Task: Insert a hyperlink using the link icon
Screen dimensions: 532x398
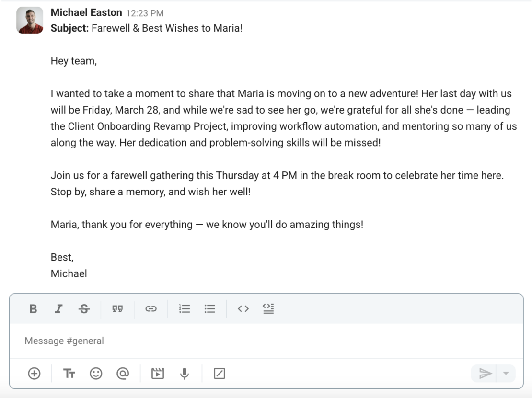Action: coord(151,309)
